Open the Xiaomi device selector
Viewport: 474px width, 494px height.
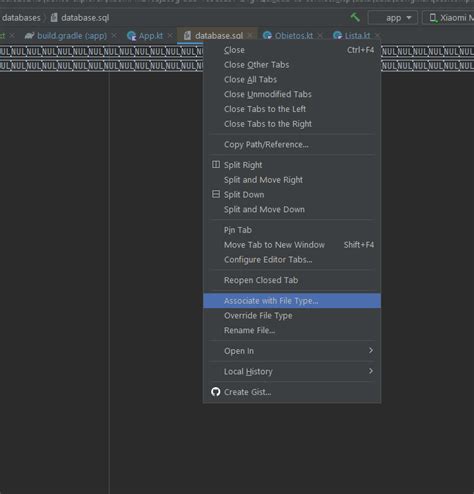(x=448, y=18)
